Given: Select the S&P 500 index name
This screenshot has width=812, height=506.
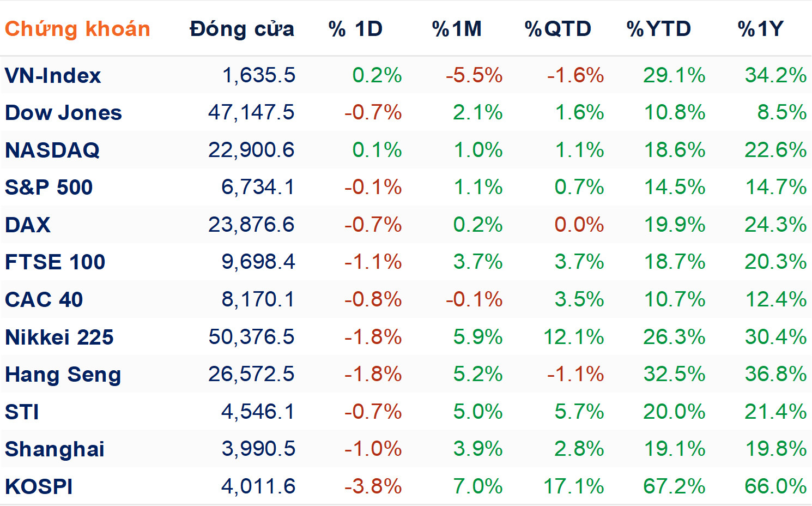Looking at the screenshot, I should pos(49,188).
